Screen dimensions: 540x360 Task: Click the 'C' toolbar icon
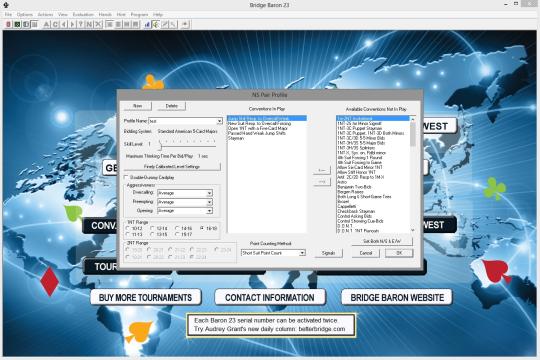[55, 24]
